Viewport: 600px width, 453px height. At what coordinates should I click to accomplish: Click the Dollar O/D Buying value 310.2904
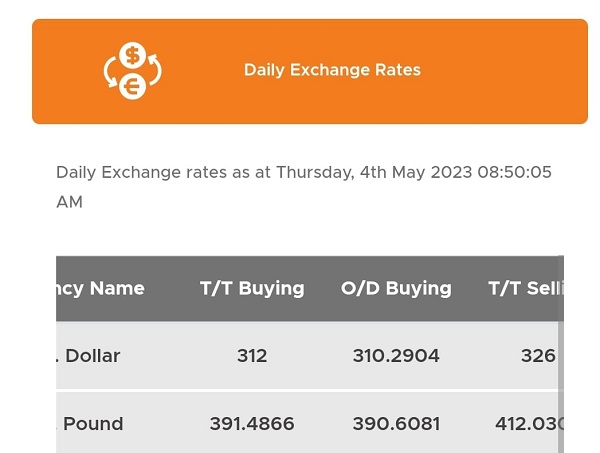click(x=396, y=356)
